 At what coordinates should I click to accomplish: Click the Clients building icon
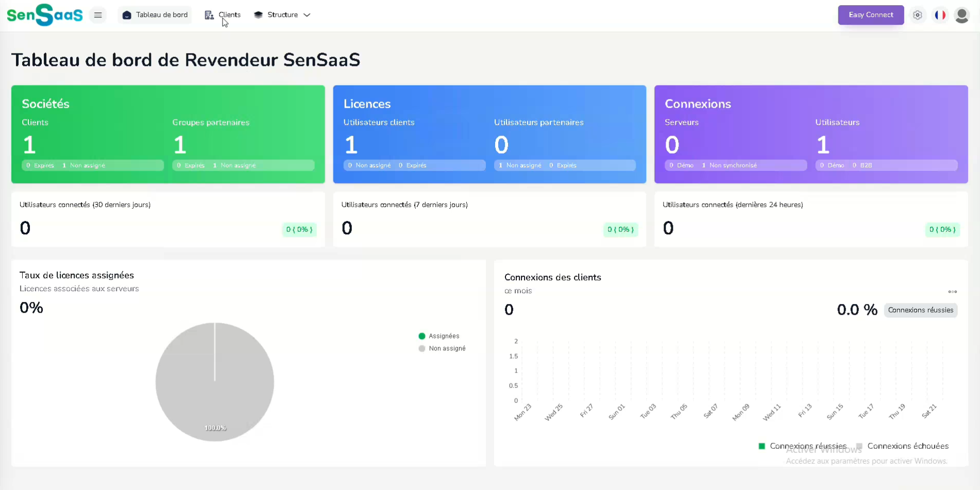(x=209, y=15)
